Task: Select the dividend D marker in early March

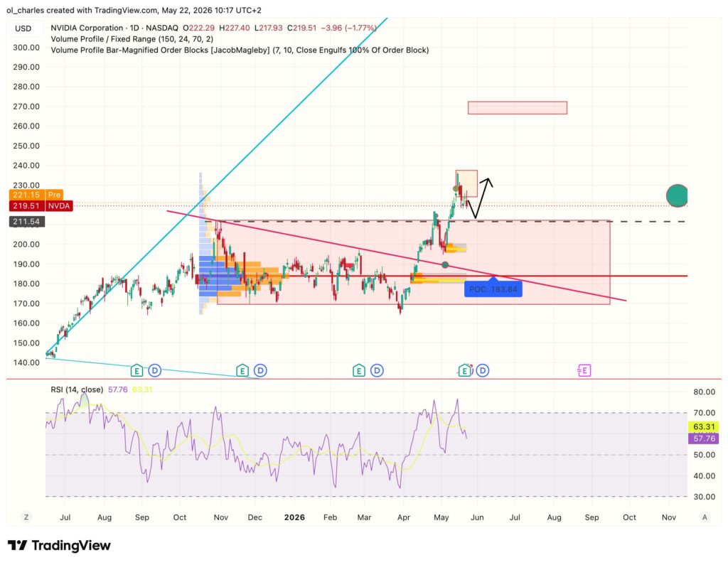Action: click(x=377, y=370)
